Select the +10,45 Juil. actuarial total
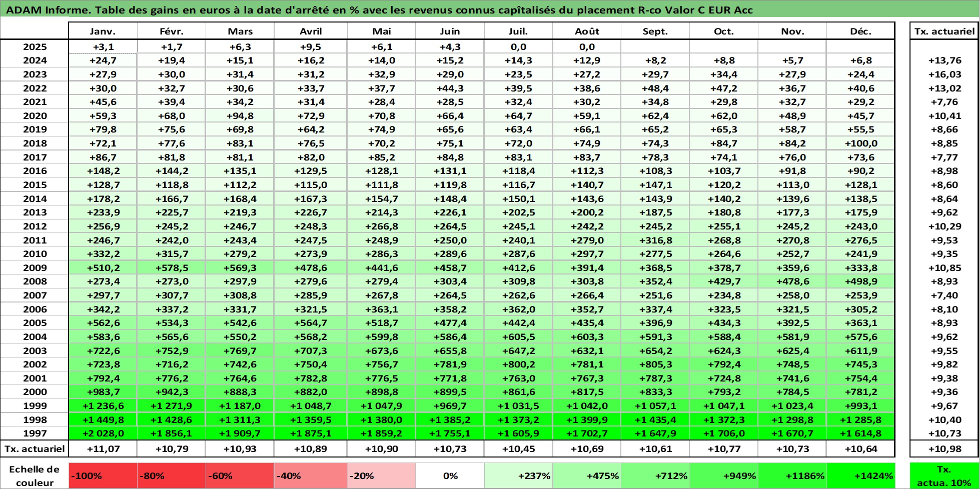Viewport: 980px width, 489px height. coord(518,449)
